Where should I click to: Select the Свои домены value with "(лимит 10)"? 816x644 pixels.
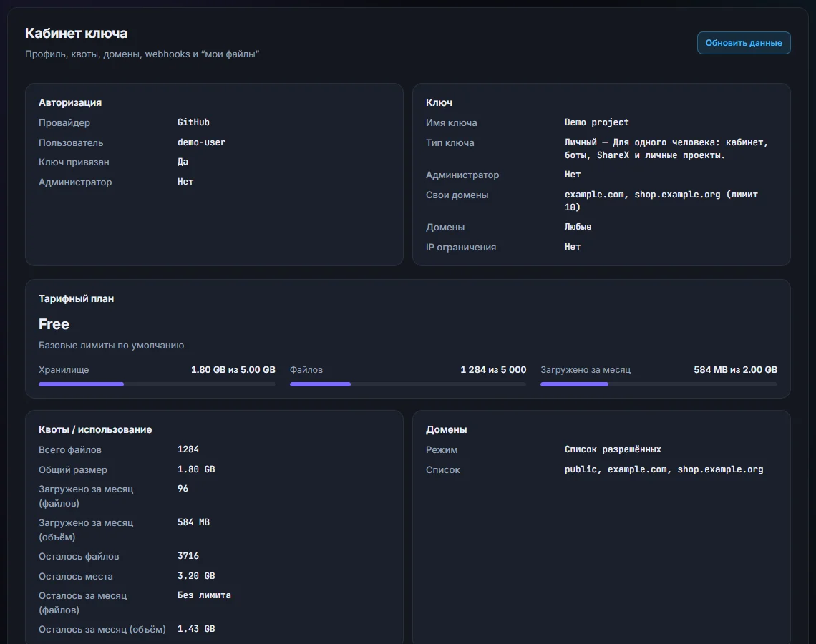(661, 201)
